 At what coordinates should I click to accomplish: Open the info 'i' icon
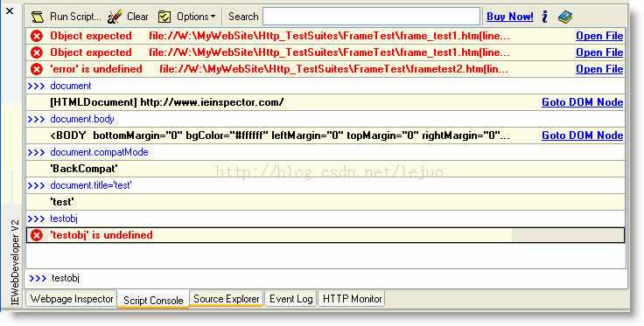(x=544, y=17)
